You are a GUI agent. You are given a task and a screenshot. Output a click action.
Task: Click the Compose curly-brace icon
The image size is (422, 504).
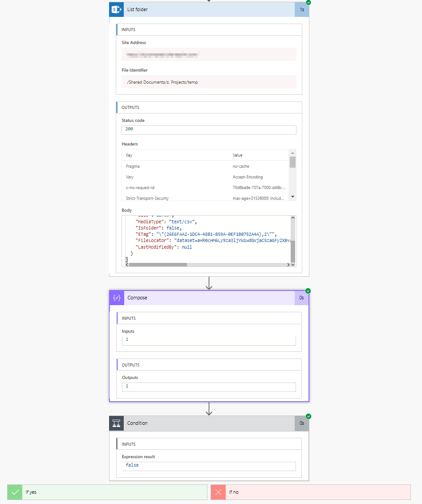coord(117,298)
